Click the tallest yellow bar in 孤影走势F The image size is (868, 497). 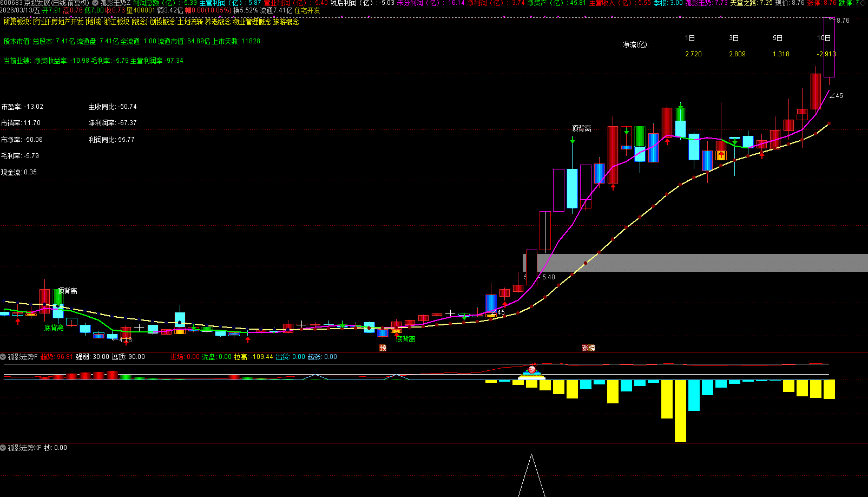click(x=680, y=410)
